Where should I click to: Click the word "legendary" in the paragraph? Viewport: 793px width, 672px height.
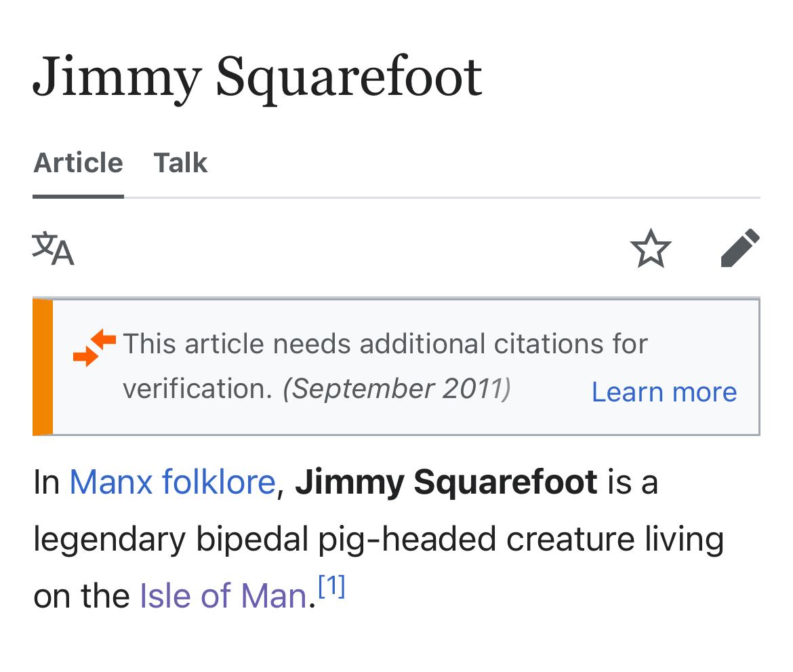[108, 540]
